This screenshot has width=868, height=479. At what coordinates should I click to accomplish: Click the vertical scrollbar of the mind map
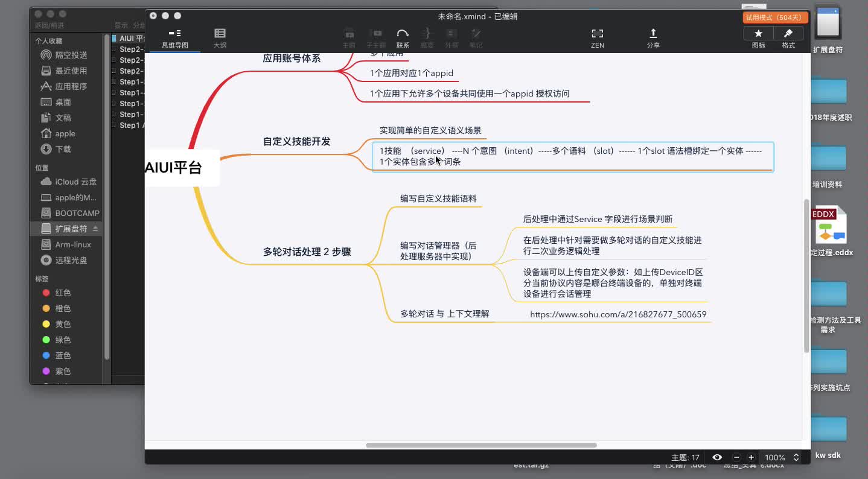[x=806, y=276]
